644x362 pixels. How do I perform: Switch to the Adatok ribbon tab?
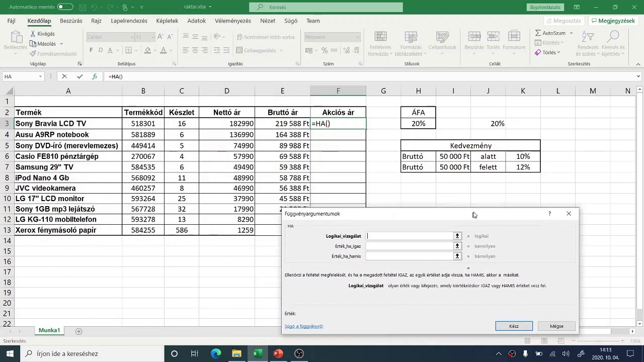pos(196,21)
